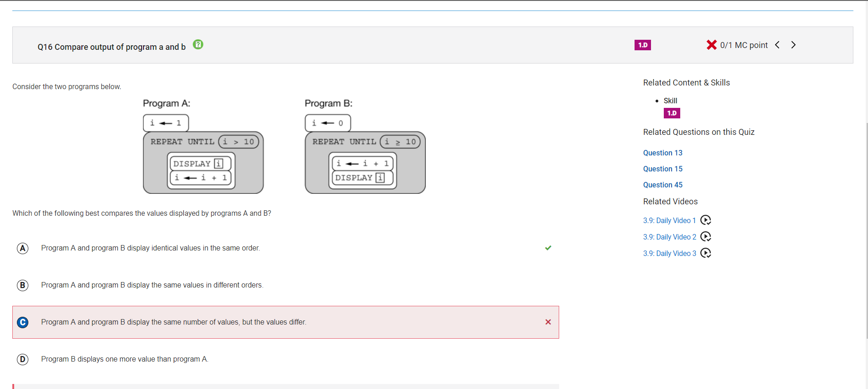Click the red X mark on answer C
Viewport: 868px width, 389px height.
pos(548,322)
